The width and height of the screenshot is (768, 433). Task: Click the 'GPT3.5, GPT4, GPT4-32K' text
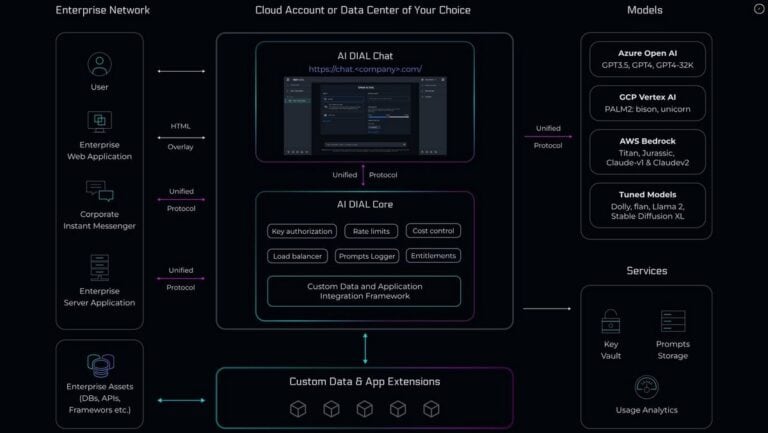[648, 65]
